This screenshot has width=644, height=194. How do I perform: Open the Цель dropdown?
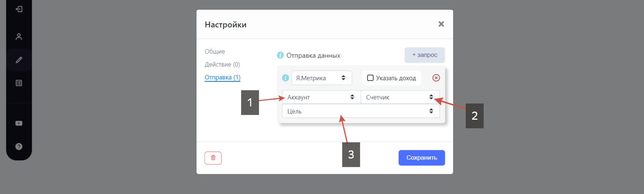(361, 111)
